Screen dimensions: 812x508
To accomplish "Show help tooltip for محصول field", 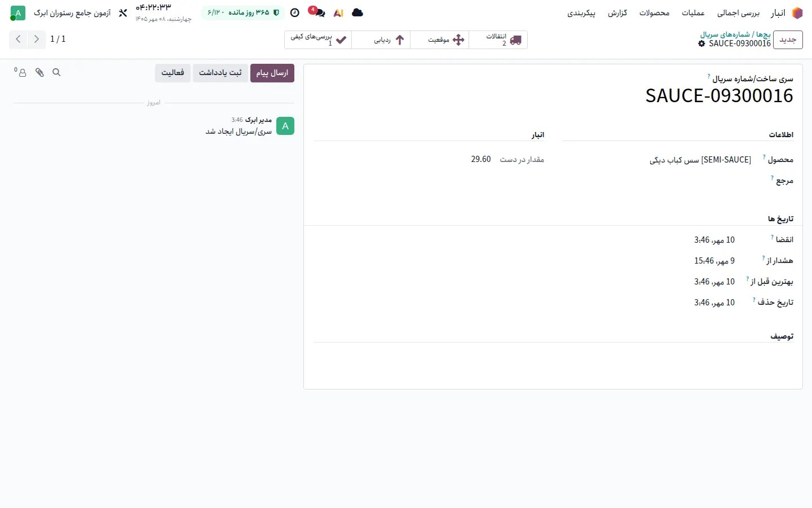I will coord(764,156).
